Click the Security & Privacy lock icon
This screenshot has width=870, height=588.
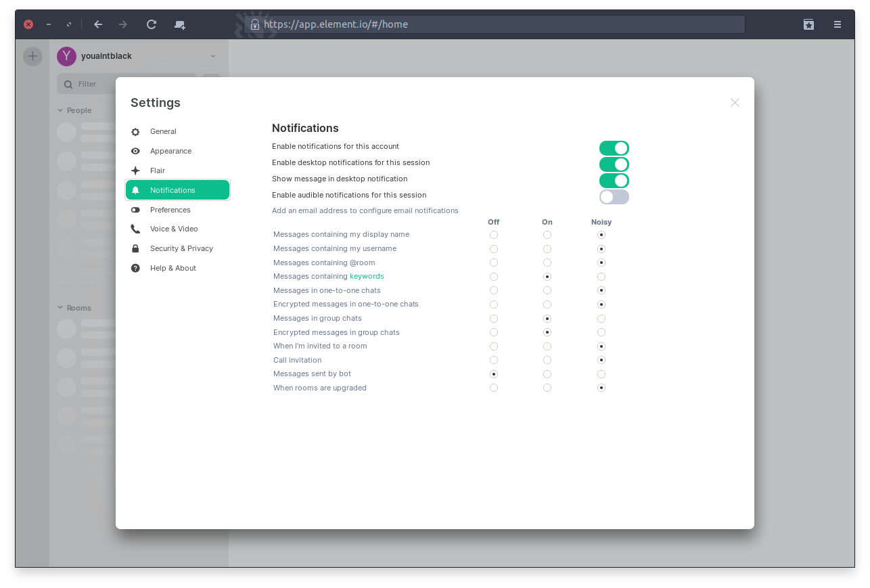tap(135, 249)
